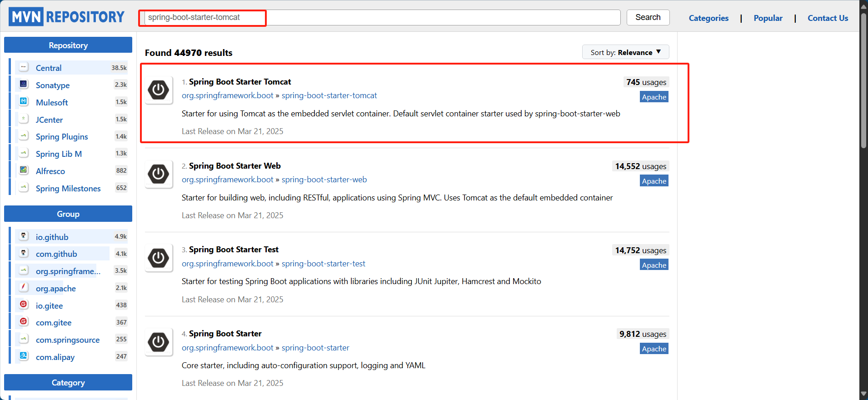Screen dimensions: 868x400
Task: Open the Categories menu link
Action: pyautogui.click(x=708, y=18)
